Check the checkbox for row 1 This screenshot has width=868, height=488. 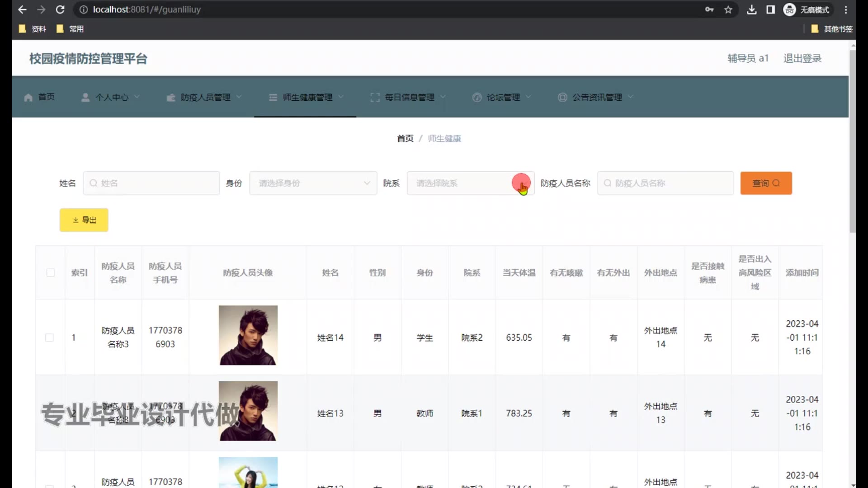tap(50, 338)
